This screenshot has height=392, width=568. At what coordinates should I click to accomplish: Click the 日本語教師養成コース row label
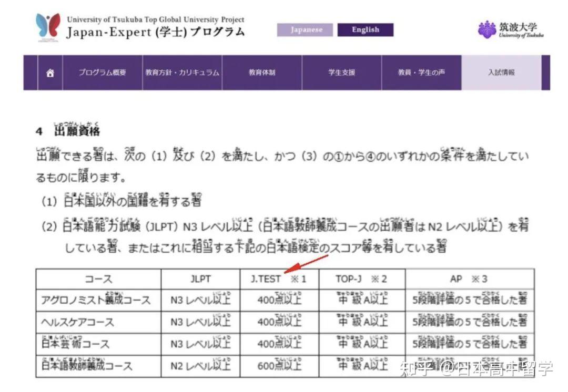coord(87,365)
